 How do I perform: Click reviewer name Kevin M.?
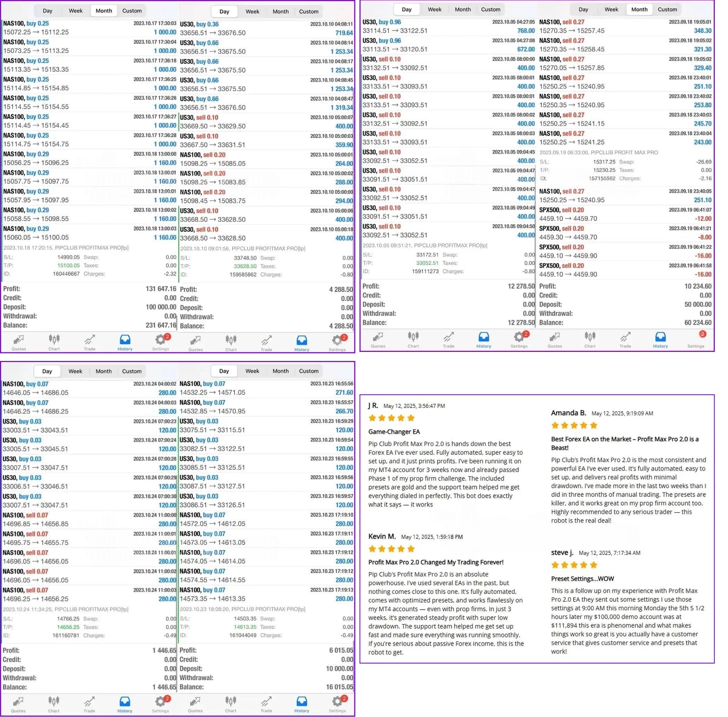pos(382,537)
